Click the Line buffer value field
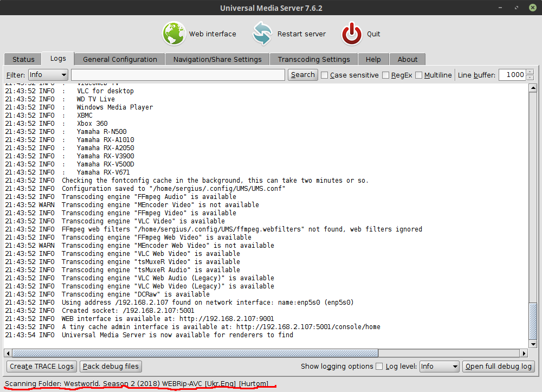Viewport: 542px width, 392px height. (x=512, y=75)
